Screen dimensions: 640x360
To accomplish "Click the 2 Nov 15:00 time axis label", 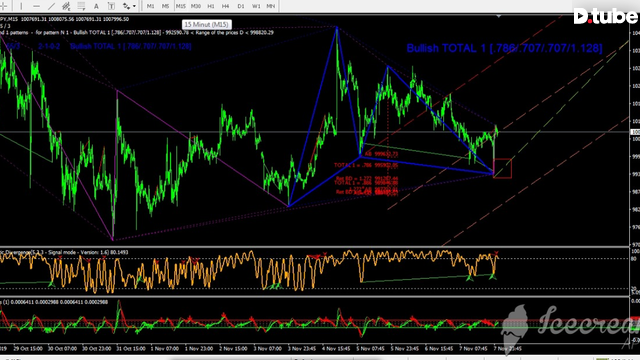I will (233, 349).
